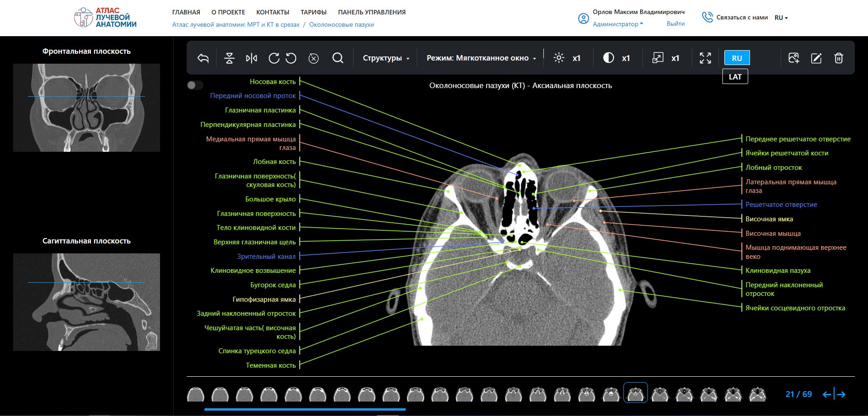Click the Клиновидная пазуха structure label
Screen dimensions: 868x416
click(x=778, y=271)
